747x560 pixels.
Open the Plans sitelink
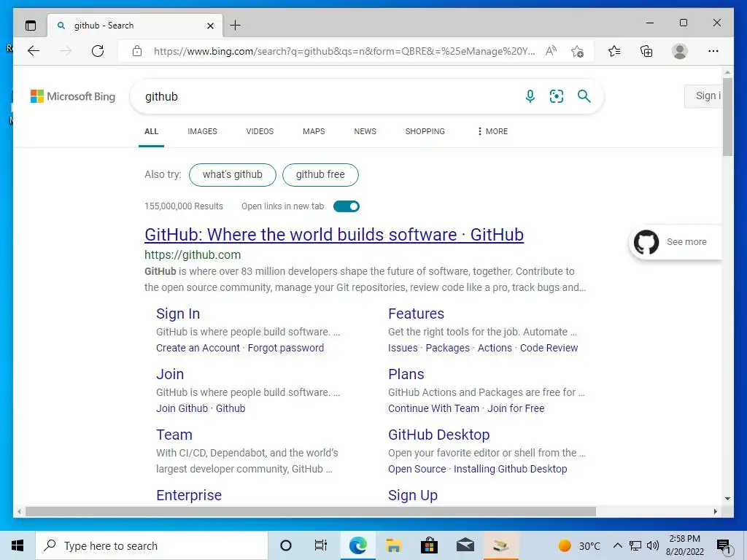point(406,374)
